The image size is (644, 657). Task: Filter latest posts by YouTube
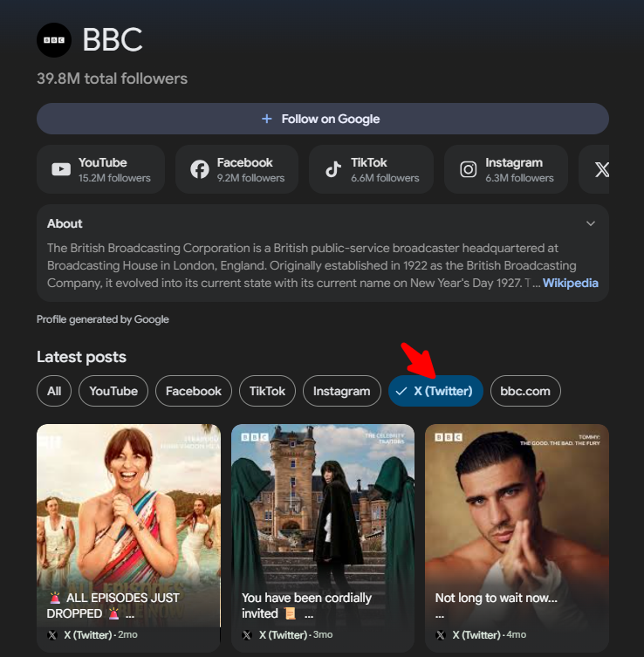(x=113, y=391)
